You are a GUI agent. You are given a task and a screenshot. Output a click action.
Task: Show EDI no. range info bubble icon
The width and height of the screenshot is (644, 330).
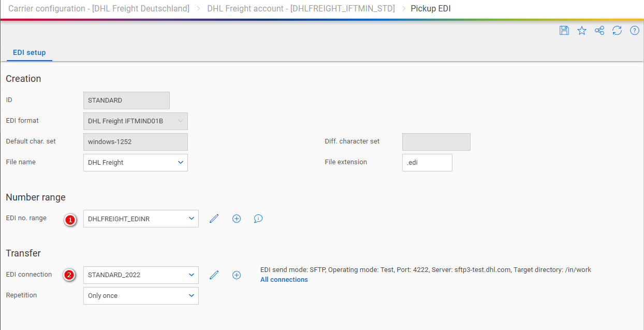(x=258, y=219)
